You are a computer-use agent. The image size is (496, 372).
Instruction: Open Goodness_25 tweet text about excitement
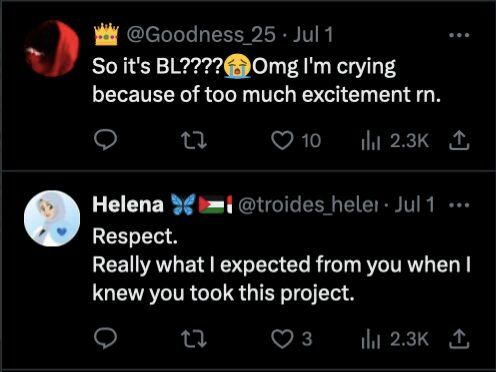[x=266, y=80]
